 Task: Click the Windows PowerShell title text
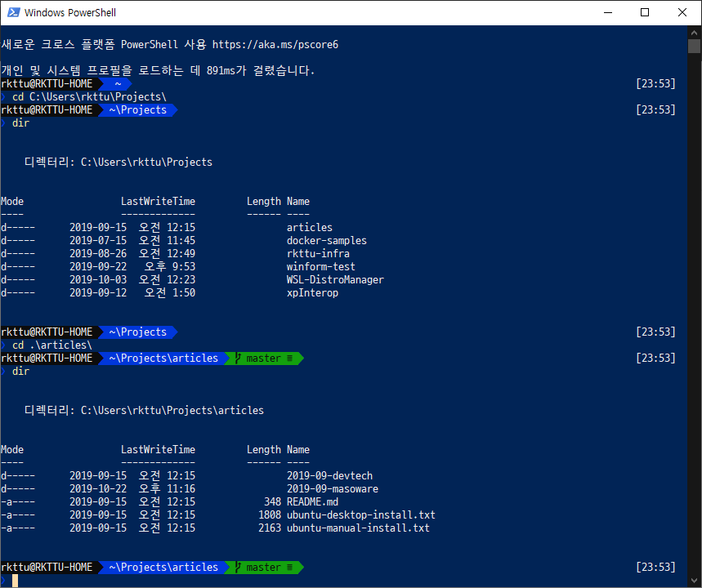point(71,12)
